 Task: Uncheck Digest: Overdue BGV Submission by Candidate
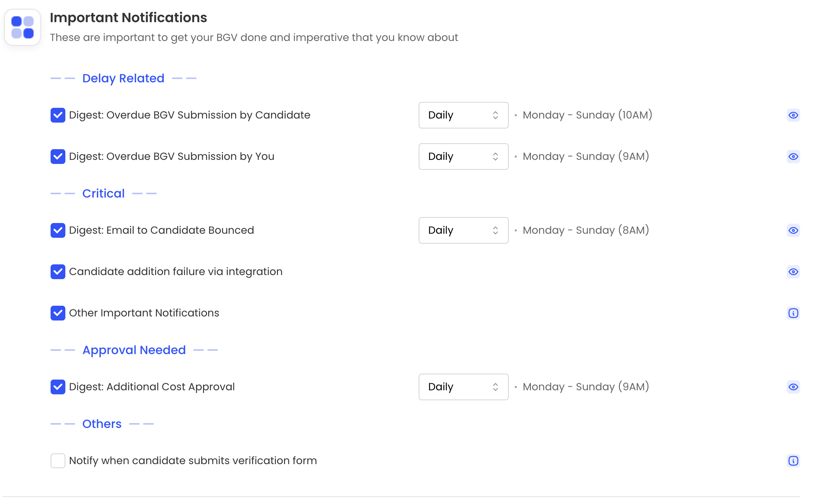tap(58, 115)
